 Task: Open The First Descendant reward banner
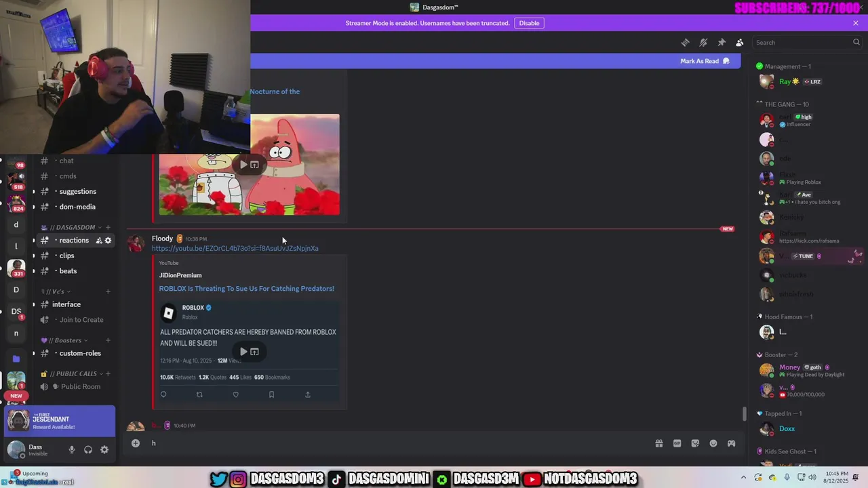pyautogui.click(x=60, y=421)
